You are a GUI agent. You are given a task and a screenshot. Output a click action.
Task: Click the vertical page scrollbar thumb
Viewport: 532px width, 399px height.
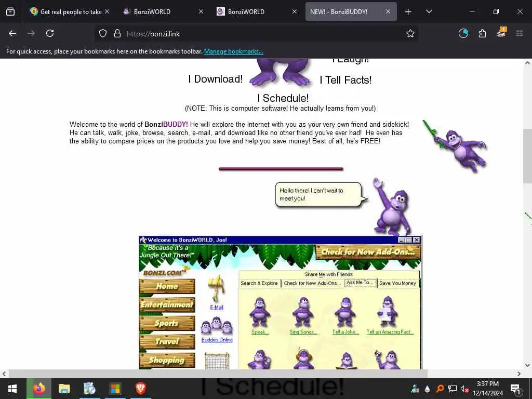(x=528, y=156)
